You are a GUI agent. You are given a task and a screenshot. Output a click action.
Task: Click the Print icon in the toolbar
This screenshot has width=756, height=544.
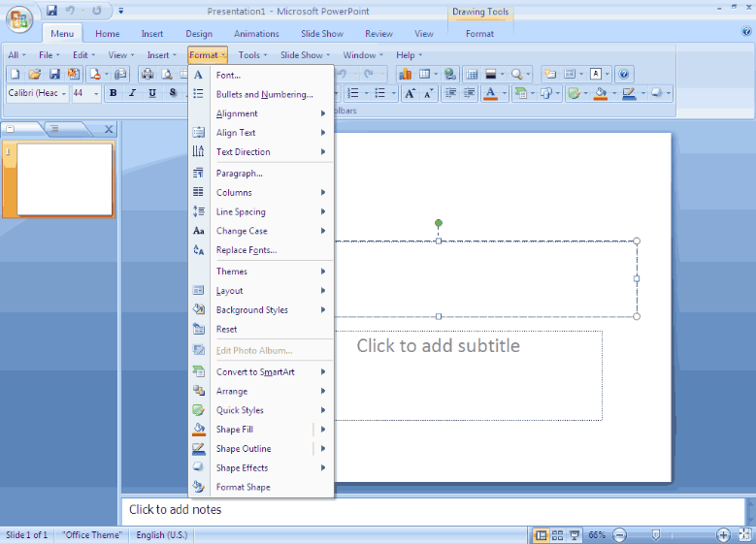(148, 75)
